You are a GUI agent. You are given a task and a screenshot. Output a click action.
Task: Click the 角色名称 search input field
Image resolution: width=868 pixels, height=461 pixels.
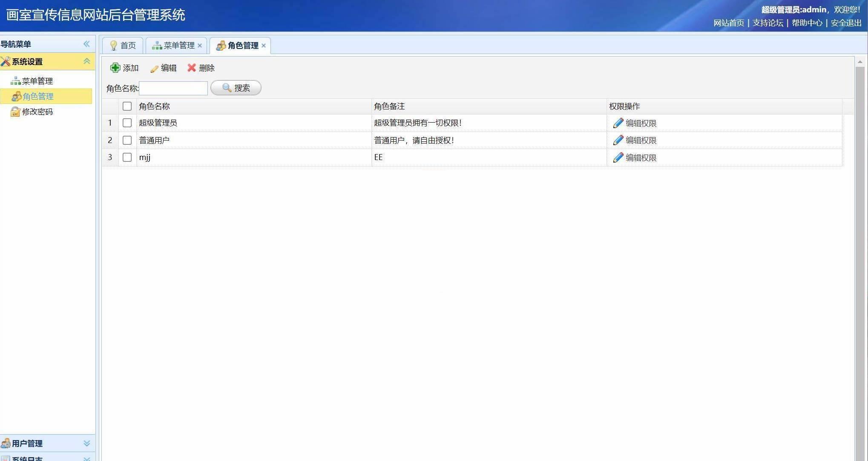[173, 88]
